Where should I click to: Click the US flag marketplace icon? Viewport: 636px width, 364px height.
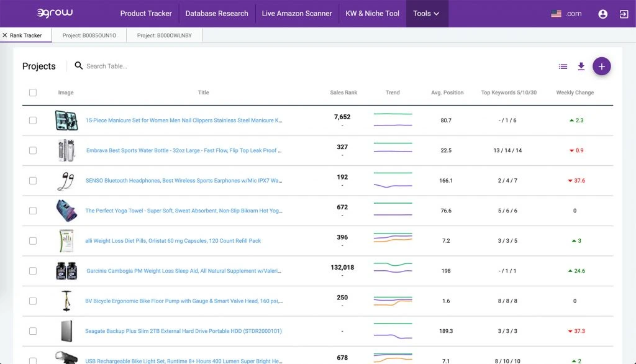point(556,13)
